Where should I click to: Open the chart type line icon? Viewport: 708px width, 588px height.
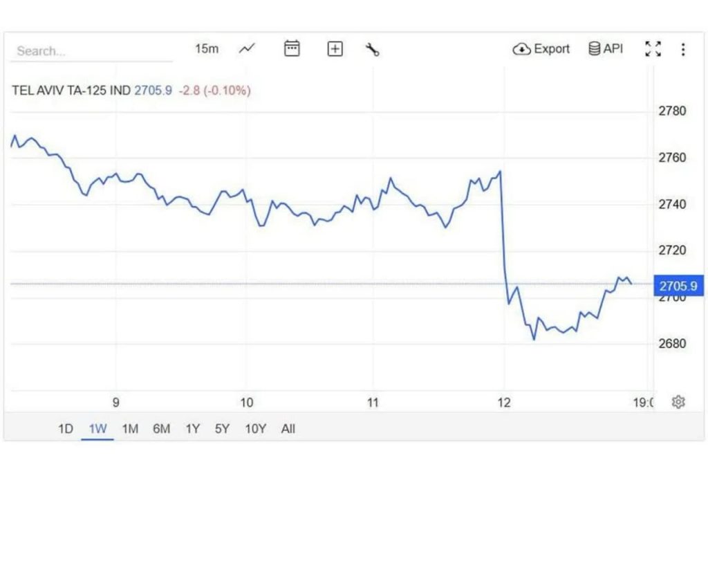point(247,48)
